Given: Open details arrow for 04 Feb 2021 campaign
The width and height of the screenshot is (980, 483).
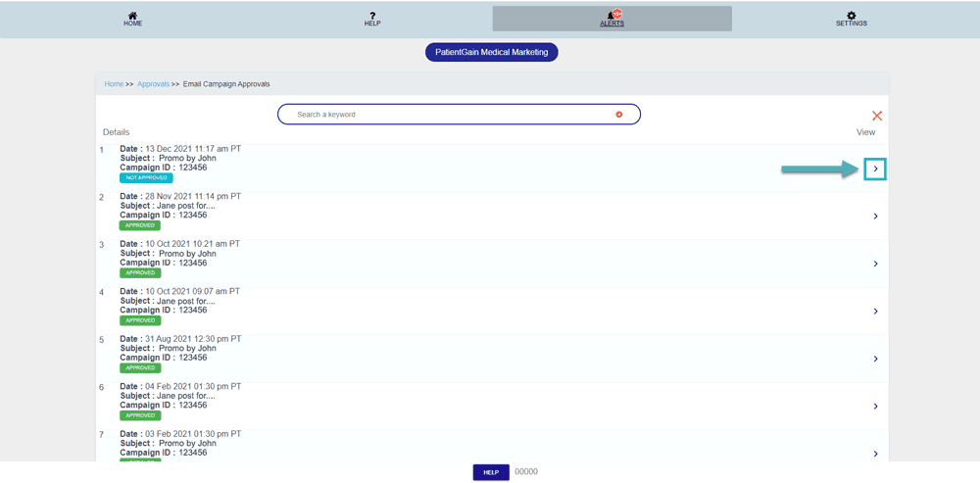Looking at the screenshot, I should (x=875, y=406).
